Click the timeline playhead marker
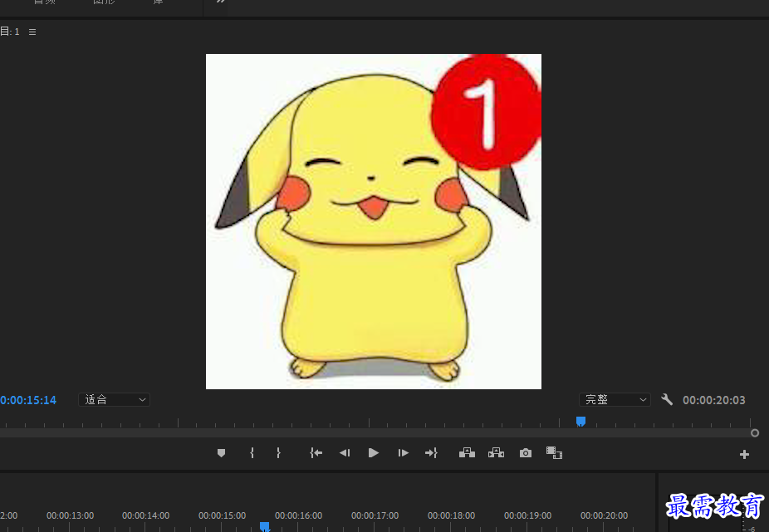 click(x=264, y=527)
